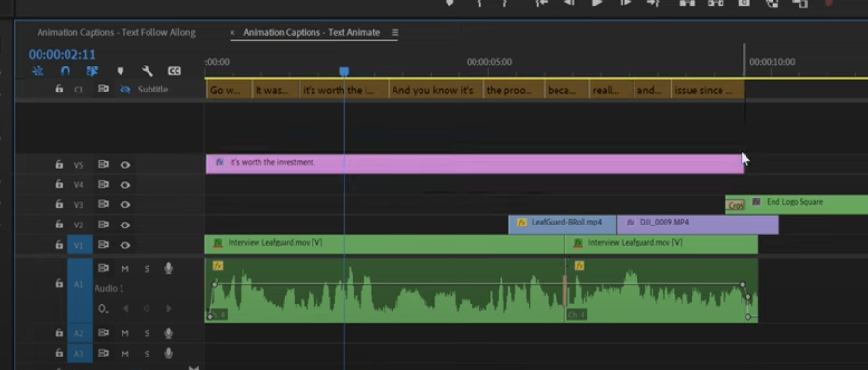Select LeafGuard-BRoll.mp4 clip on V2
This screenshot has width=868, height=370.
[562, 225]
